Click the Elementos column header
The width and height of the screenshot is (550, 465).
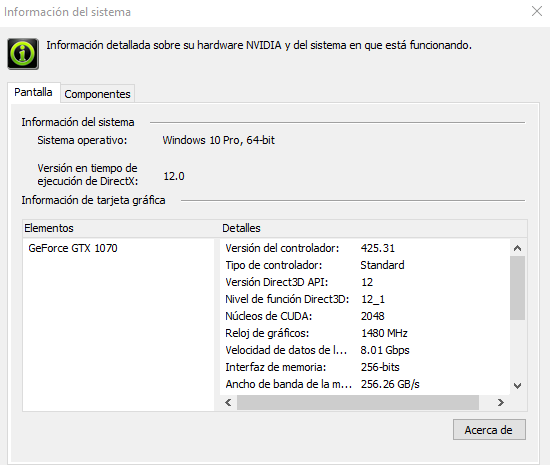coord(121,228)
